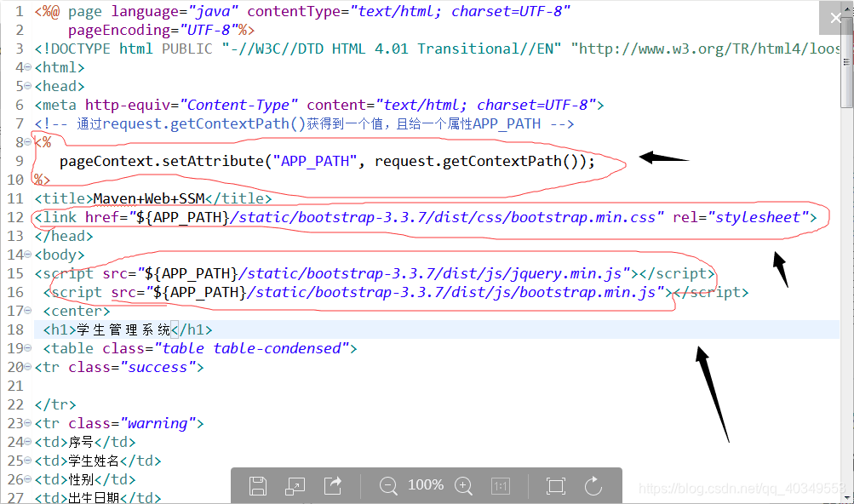The width and height of the screenshot is (854, 504).
Task: Collapse the table tag at line 19
Action: pos(28,348)
